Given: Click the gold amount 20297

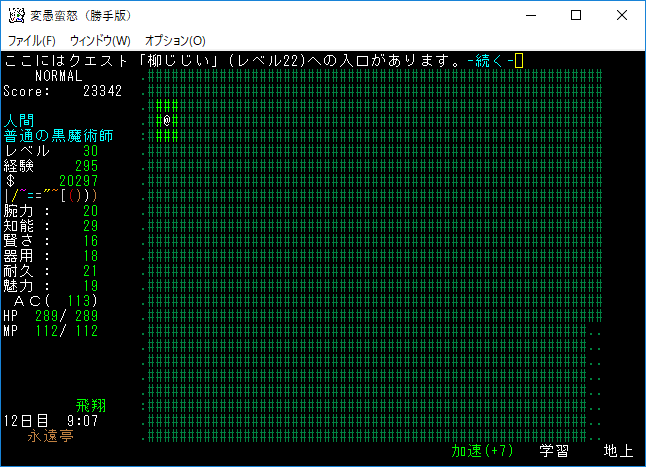Looking at the screenshot, I should pos(79,180).
